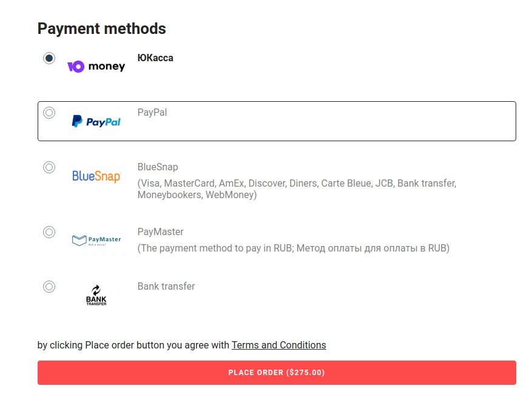Click the PayMaster logo
Image resolution: width=532 pixels, height=403 pixels.
96,241
